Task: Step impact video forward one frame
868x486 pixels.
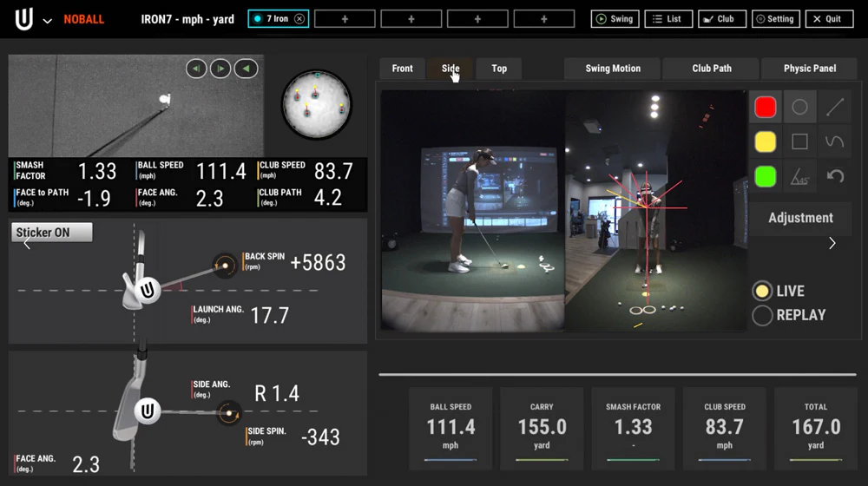Action: (x=220, y=69)
